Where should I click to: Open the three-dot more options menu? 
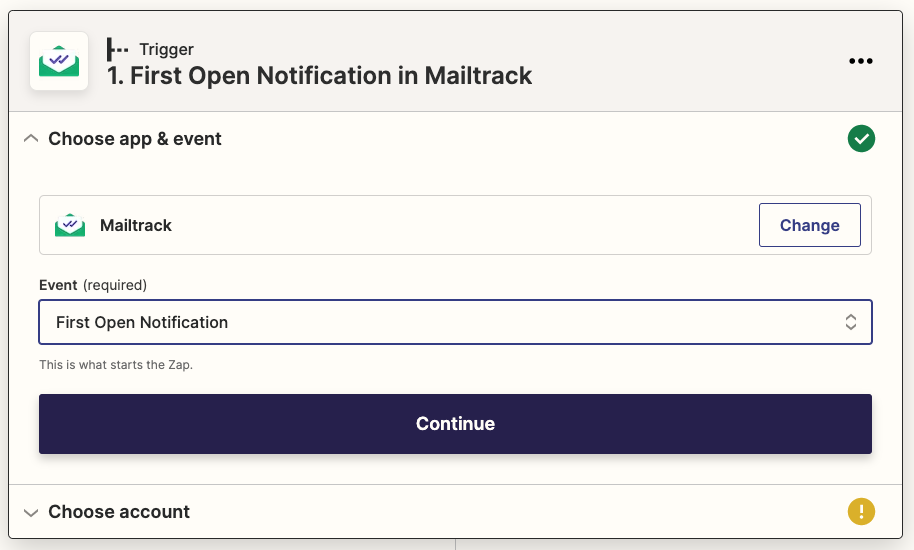[x=860, y=61]
